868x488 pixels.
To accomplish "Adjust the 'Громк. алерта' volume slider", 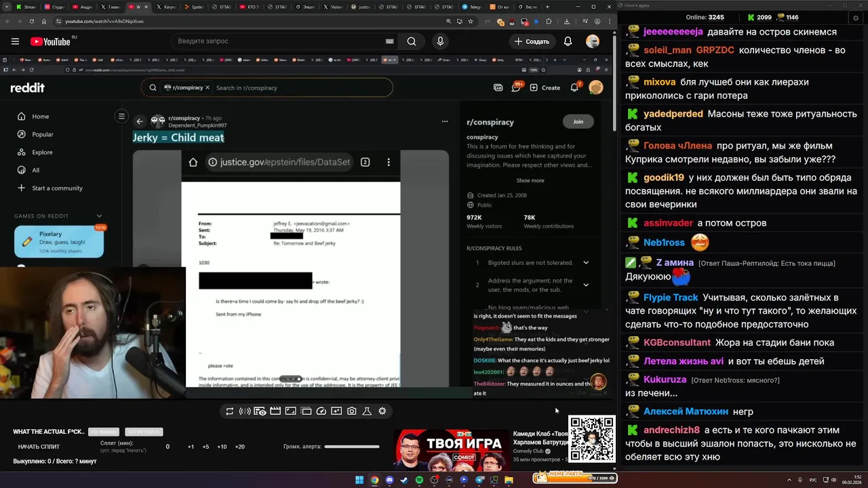I will (x=352, y=447).
